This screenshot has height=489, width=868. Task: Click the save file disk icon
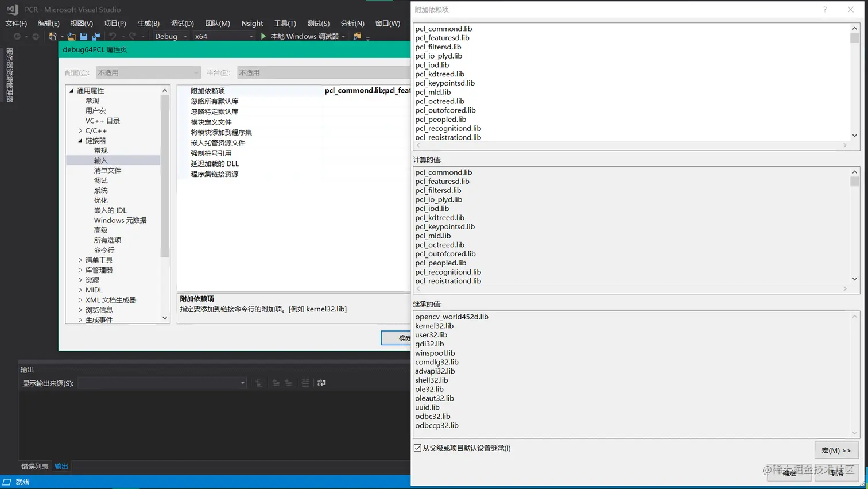coord(83,36)
